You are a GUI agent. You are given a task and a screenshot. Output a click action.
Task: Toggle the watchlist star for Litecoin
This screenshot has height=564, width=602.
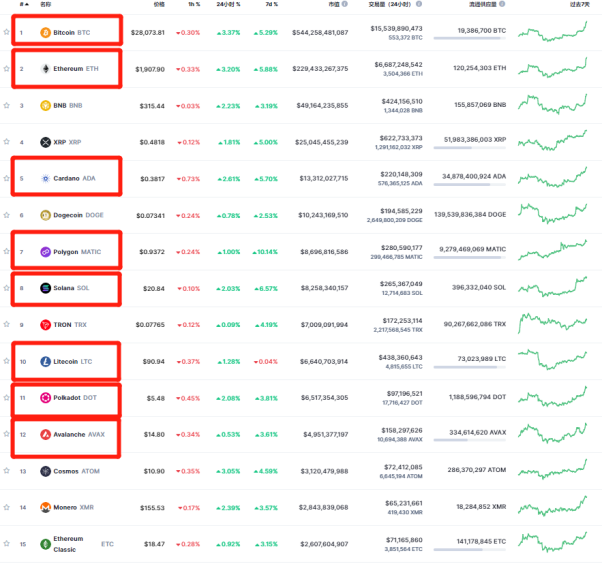tap(7, 361)
